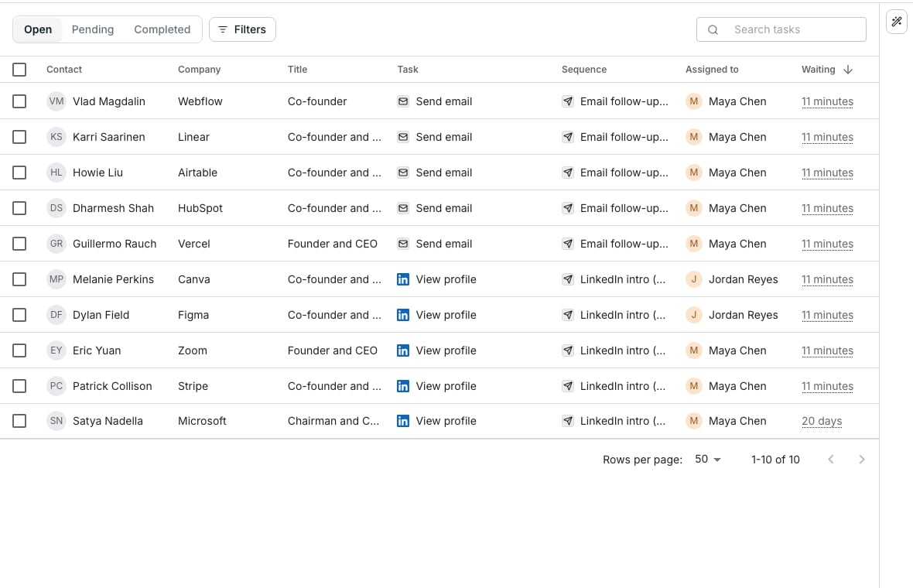Image resolution: width=913 pixels, height=588 pixels.
Task: Click the Stripe company cell
Action: pyautogui.click(x=193, y=386)
